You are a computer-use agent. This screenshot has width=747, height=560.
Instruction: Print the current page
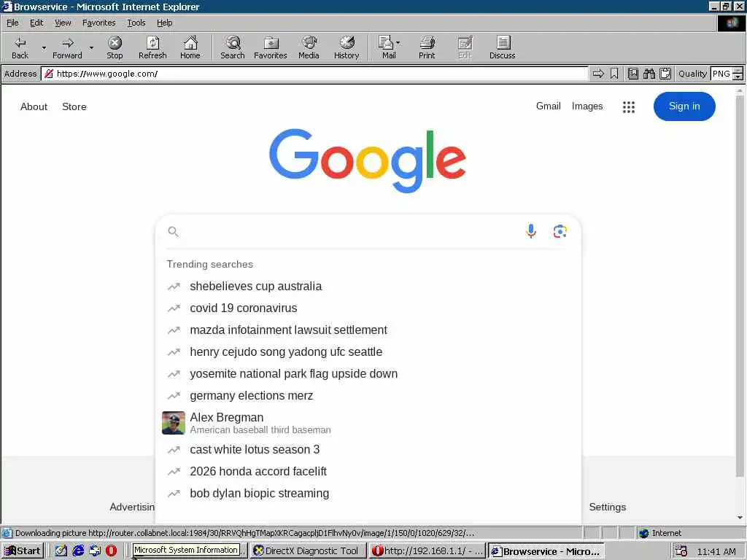pyautogui.click(x=427, y=47)
